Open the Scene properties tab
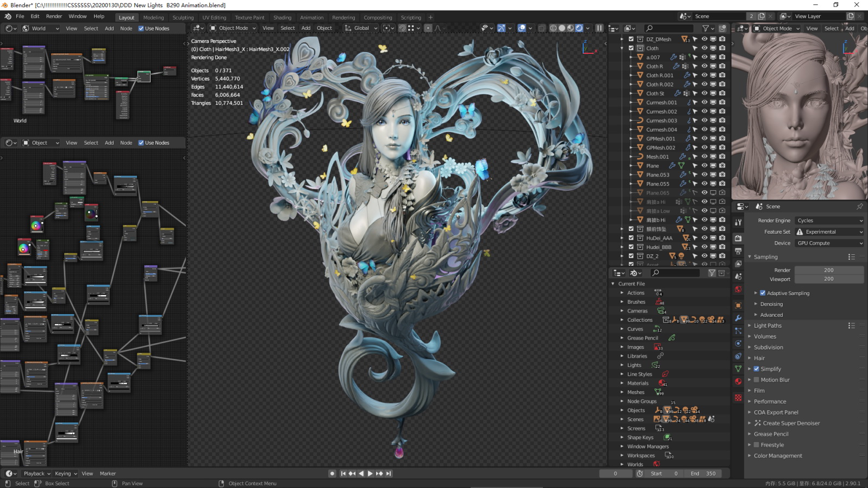The height and width of the screenshot is (488, 868). tap(738, 277)
